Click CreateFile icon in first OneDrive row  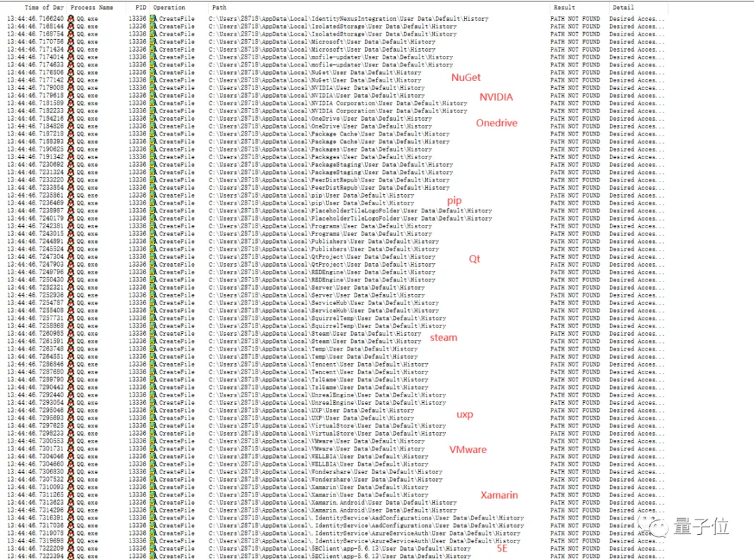point(154,119)
